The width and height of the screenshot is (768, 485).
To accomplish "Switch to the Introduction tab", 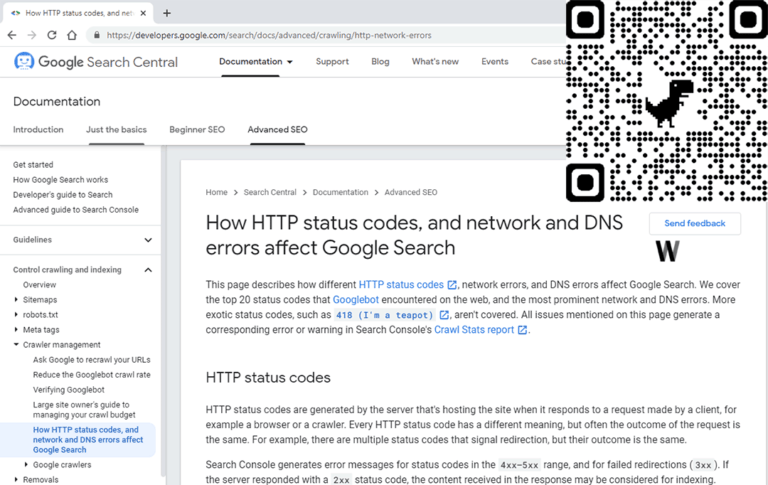I will click(x=38, y=130).
